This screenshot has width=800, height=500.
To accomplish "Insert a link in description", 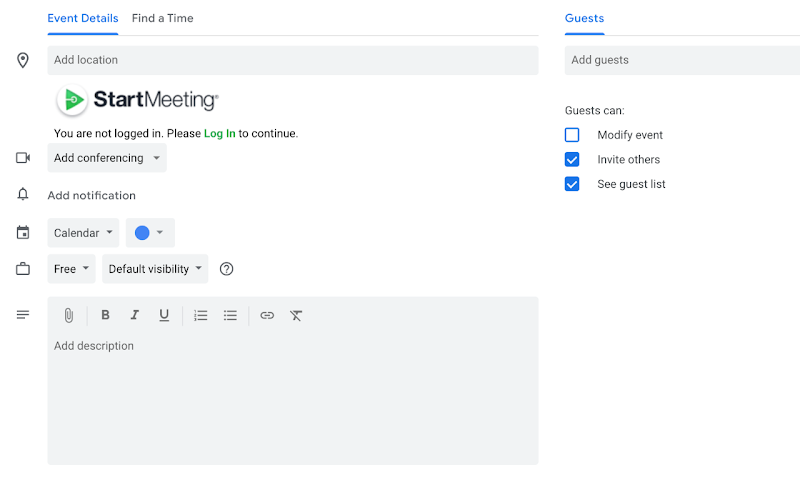I will point(267,315).
